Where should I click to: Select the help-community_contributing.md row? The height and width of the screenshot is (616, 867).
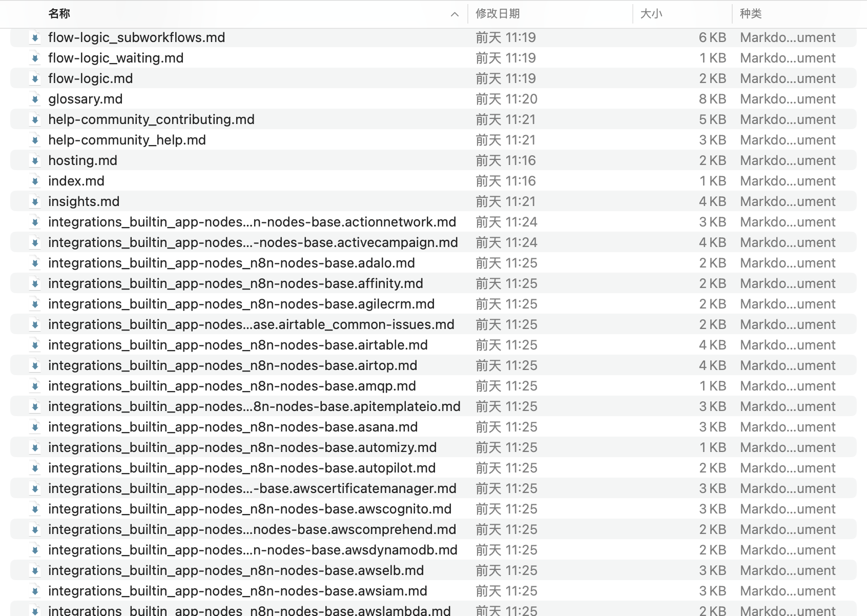pyautogui.click(x=151, y=119)
